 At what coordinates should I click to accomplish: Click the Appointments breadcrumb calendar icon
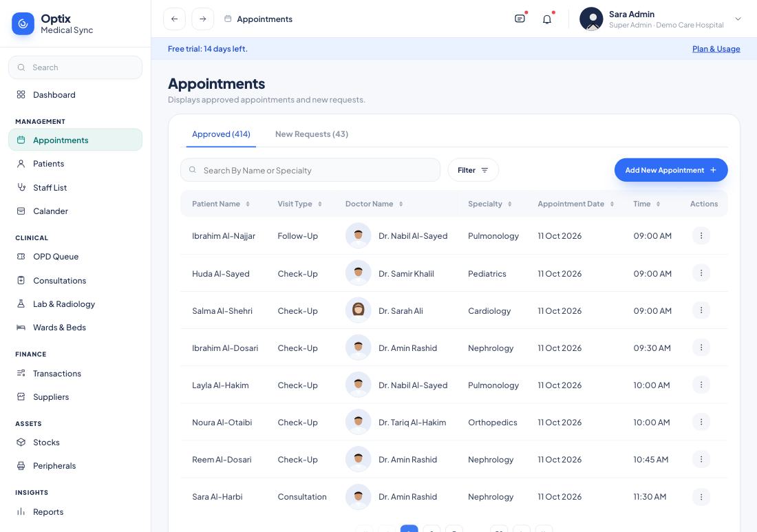[228, 19]
